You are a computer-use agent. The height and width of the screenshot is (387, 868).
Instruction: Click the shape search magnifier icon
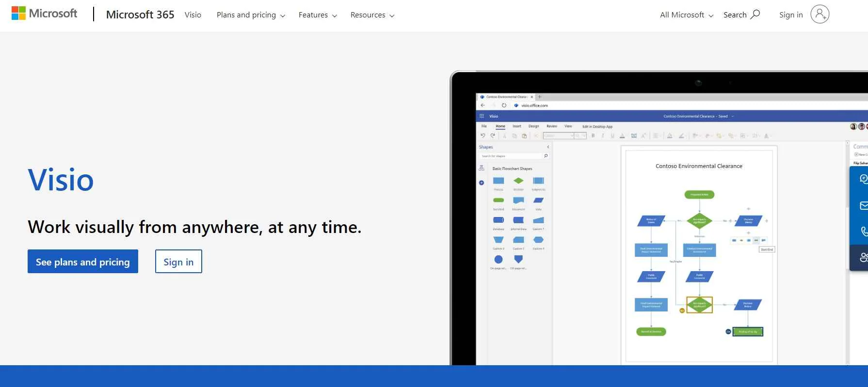pos(546,156)
